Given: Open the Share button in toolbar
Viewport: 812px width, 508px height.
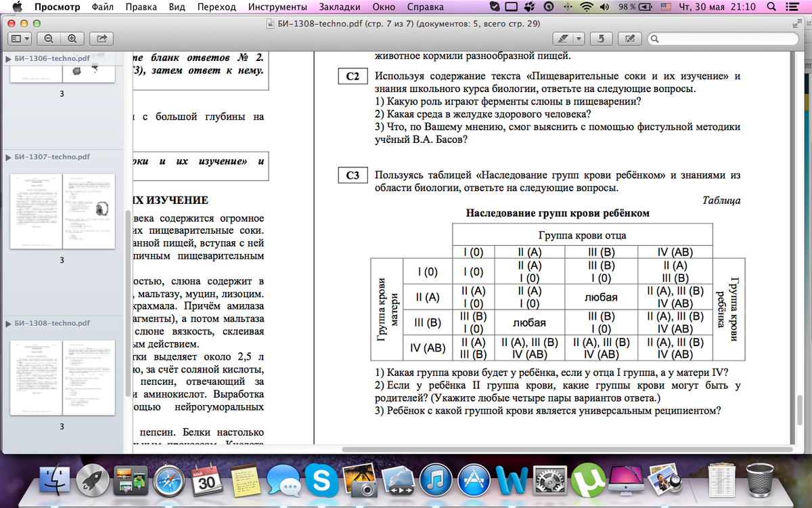Looking at the screenshot, I should point(102,38).
